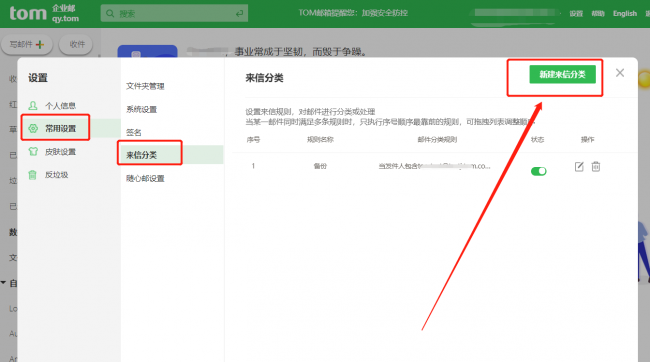Click 收件 receive mail button
Viewport: 650px width, 362px height.
[x=77, y=44]
